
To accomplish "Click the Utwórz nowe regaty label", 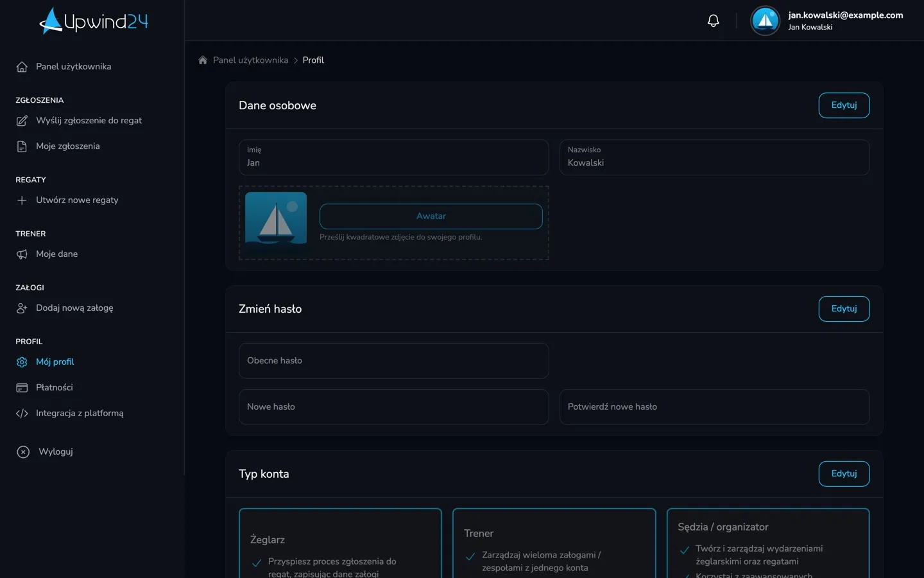I will (x=77, y=200).
